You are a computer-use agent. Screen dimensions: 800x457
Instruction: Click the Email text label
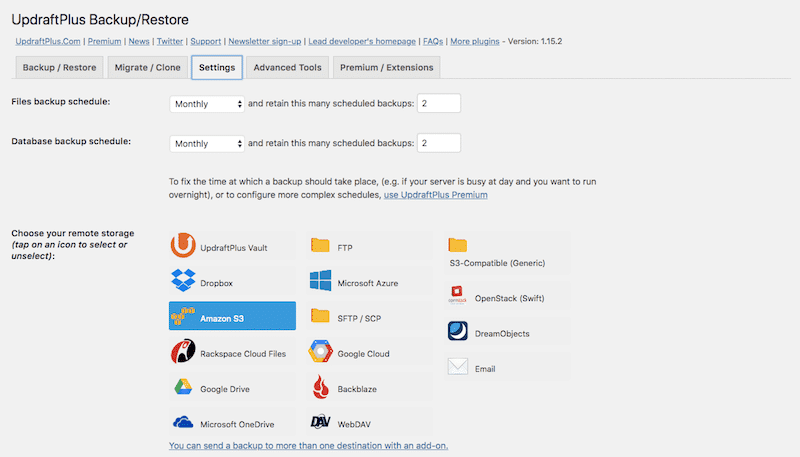tap(485, 369)
